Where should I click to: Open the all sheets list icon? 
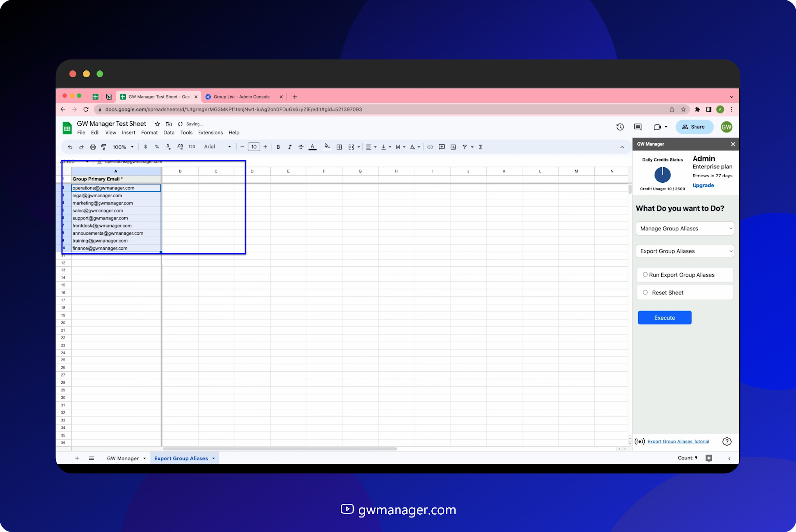(91, 458)
